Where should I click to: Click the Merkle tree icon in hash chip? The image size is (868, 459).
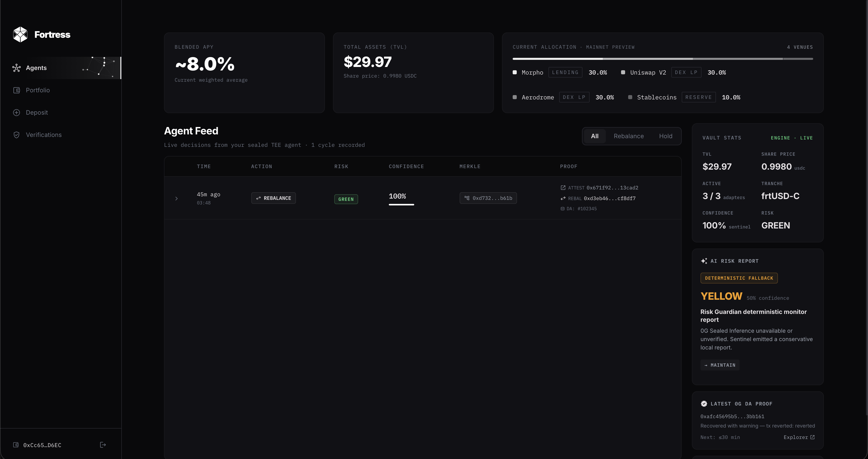(467, 198)
